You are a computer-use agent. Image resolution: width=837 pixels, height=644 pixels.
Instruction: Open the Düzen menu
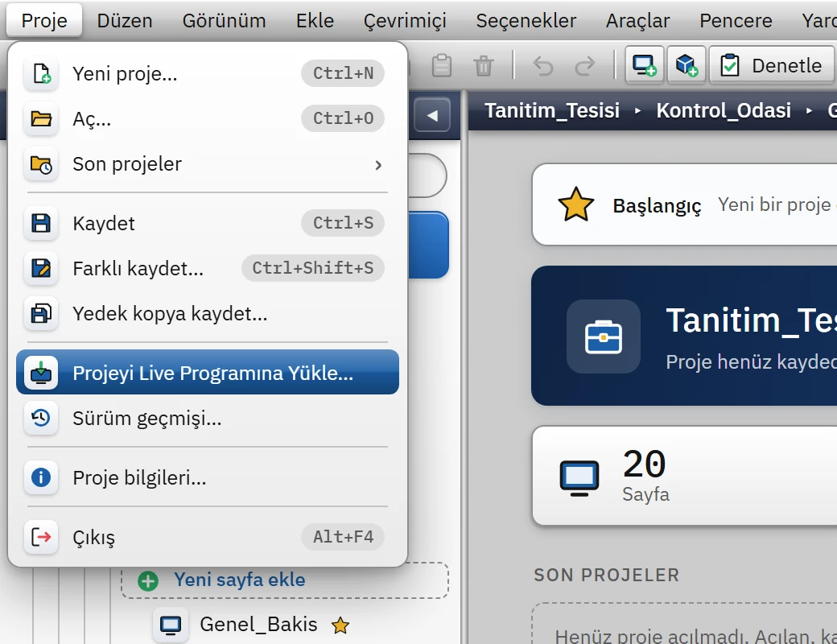click(125, 21)
